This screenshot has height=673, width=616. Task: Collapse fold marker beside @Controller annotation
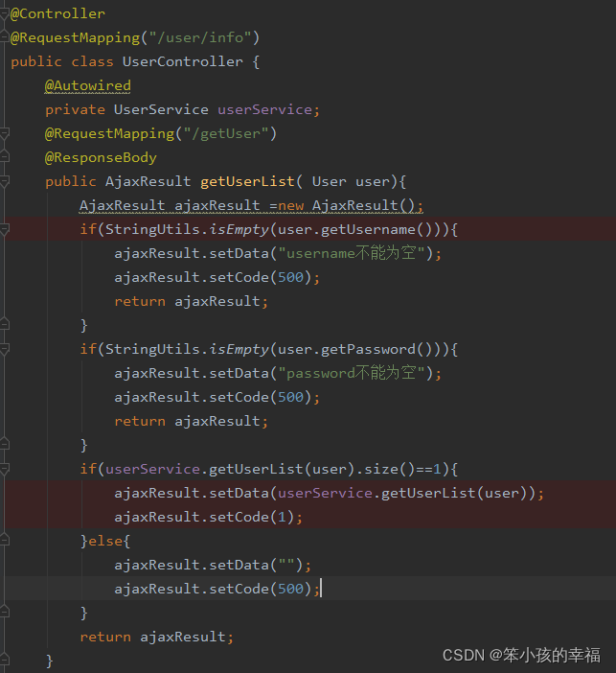(4, 14)
